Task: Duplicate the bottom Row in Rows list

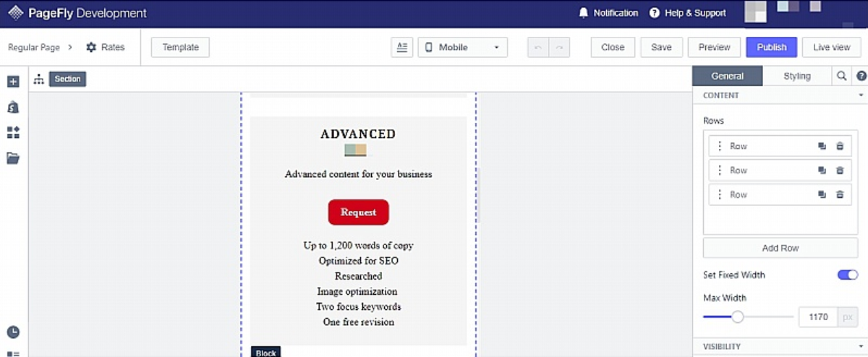Action: 822,194
